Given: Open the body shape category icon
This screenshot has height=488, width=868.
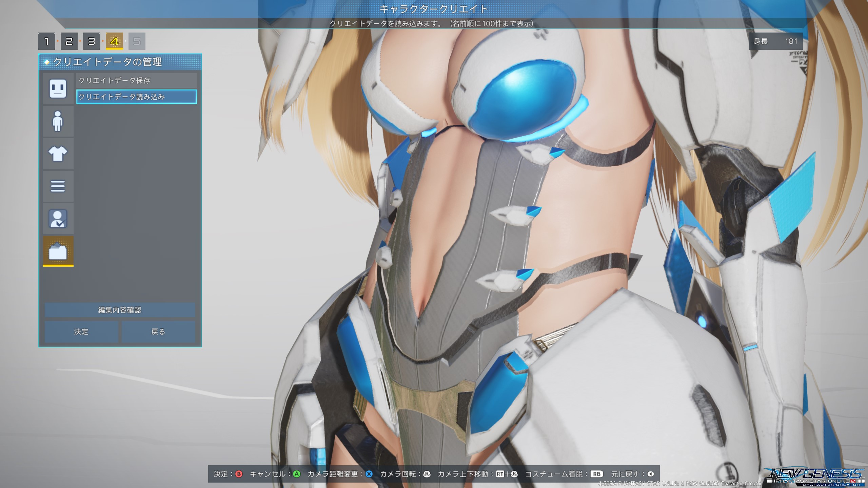Looking at the screenshot, I should click(x=58, y=121).
